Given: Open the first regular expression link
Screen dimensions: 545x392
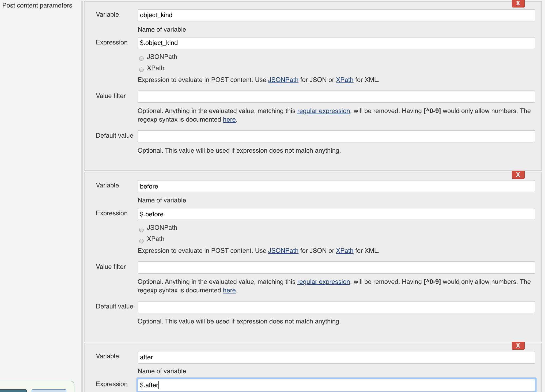Looking at the screenshot, I should (x=324, y=111).
